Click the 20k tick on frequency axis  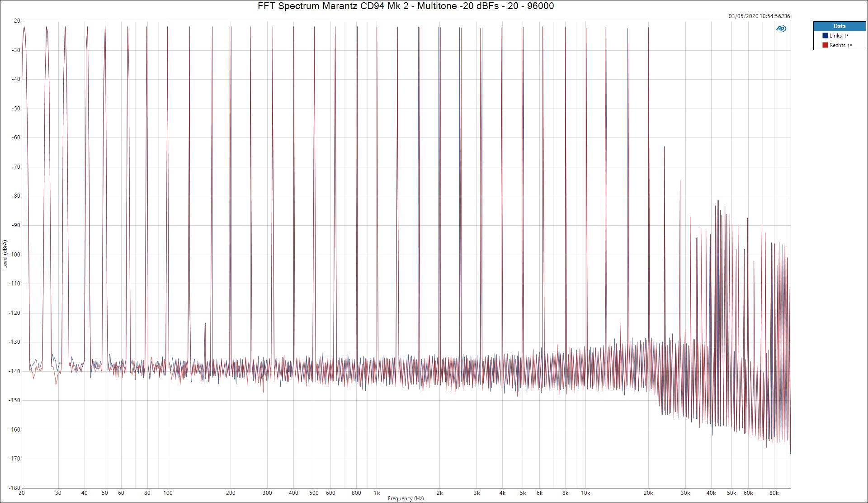pos(648,493)
